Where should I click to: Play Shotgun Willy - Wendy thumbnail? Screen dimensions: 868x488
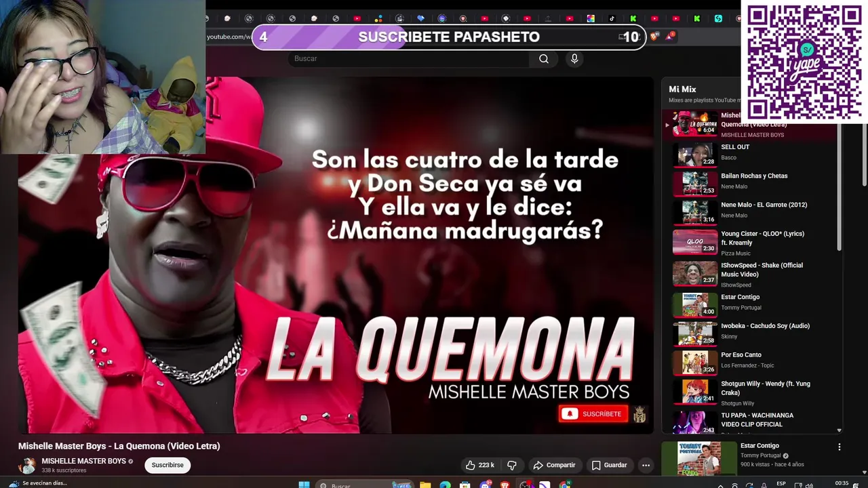[x=694, y=392]
